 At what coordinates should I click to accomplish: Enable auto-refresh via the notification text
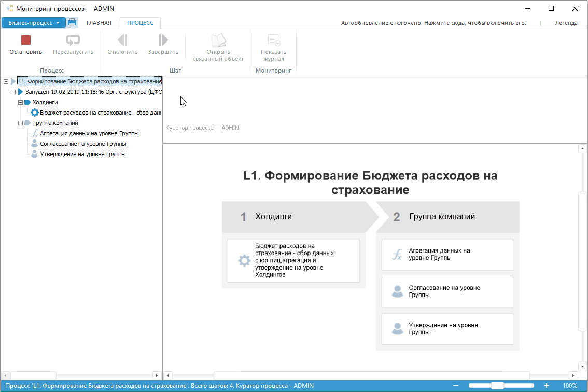pyautogui.click(x=433, y=23)
